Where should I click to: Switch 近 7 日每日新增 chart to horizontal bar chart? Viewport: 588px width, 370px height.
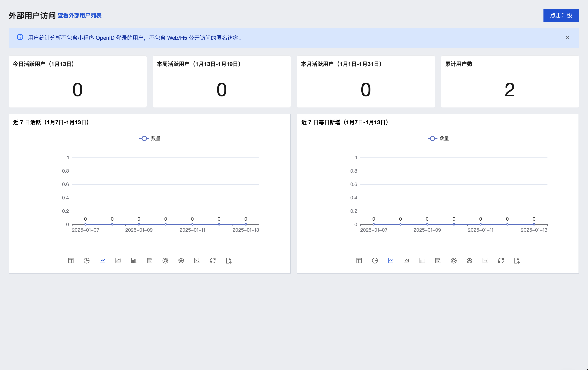(x=438, y=261)
